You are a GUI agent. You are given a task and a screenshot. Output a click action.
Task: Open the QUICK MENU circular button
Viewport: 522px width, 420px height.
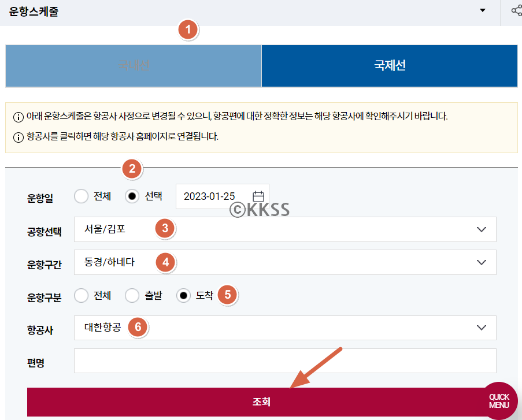pos(499,401)
